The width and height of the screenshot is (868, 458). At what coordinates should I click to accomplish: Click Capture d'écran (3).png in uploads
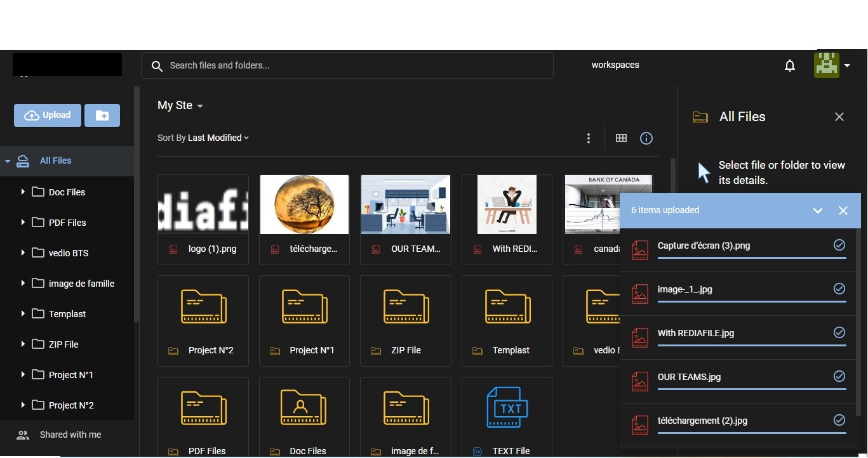(x=704, y=245)
